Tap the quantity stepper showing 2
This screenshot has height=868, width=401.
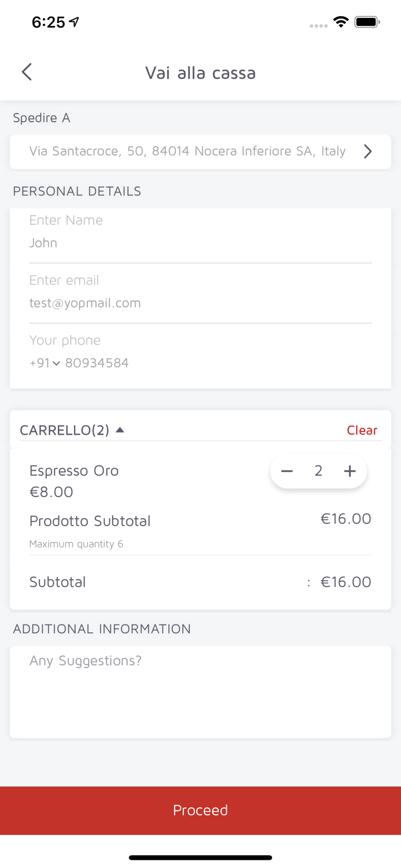point(318,470)
